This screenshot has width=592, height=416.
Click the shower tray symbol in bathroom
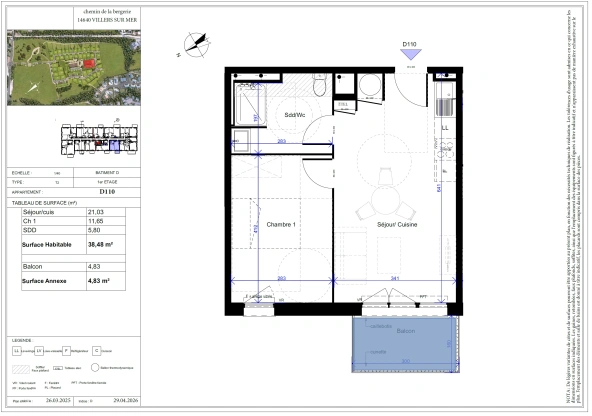click(x=250, y=105)
